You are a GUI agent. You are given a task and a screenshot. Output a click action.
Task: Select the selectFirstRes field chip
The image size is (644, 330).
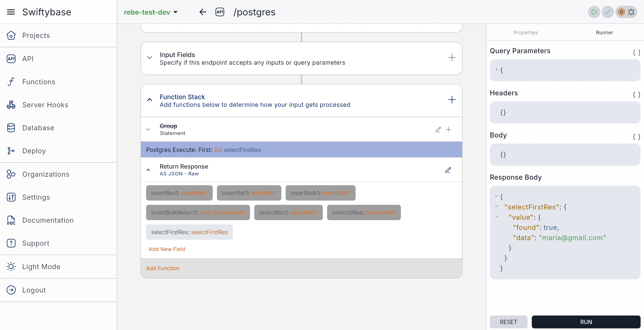pyautogui.click(x=189, y=232)
